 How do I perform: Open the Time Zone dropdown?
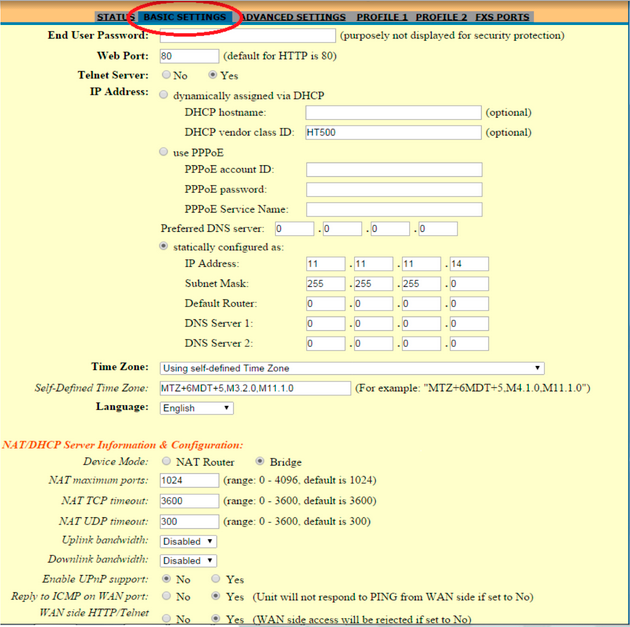pos(352,368)
